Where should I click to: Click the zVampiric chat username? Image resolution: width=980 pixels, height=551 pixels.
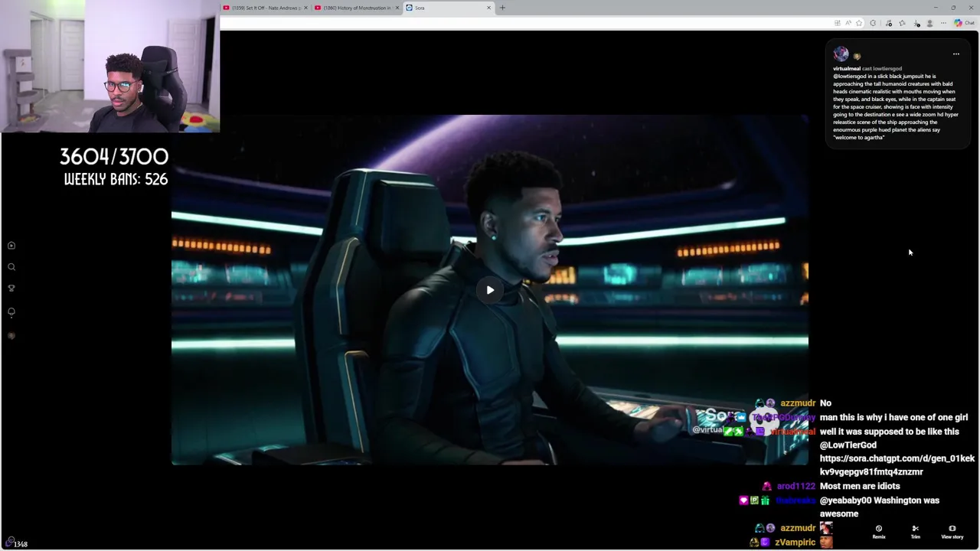tap(795, 543)
